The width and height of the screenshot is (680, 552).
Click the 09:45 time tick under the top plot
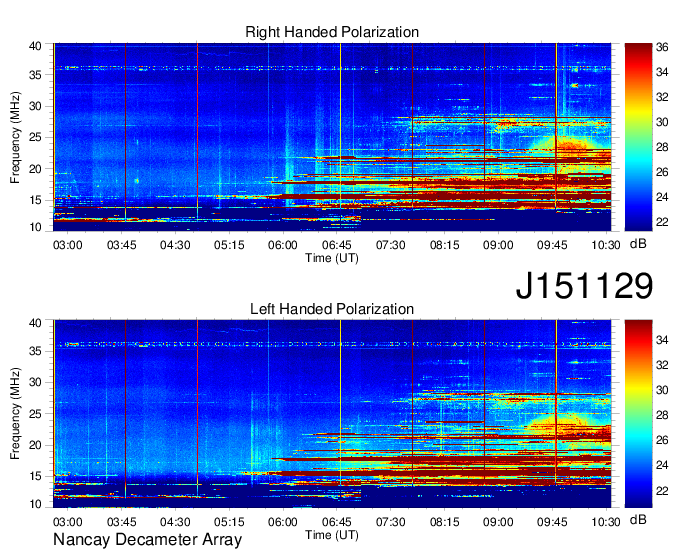(552, 245)
